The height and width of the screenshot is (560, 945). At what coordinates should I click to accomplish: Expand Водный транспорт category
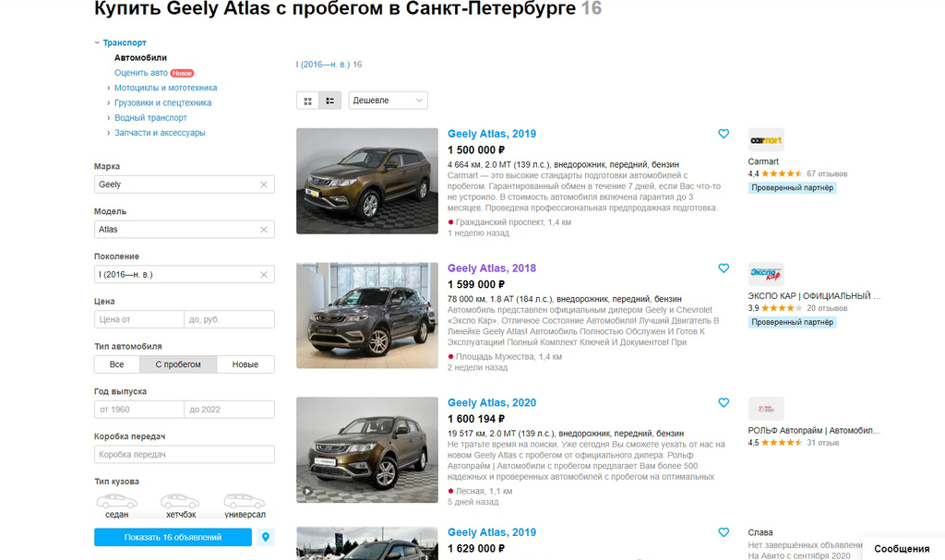(109, 118)
